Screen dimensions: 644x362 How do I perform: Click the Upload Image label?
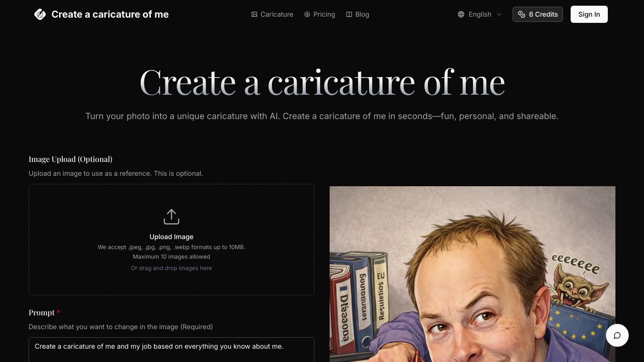(171, 237)
